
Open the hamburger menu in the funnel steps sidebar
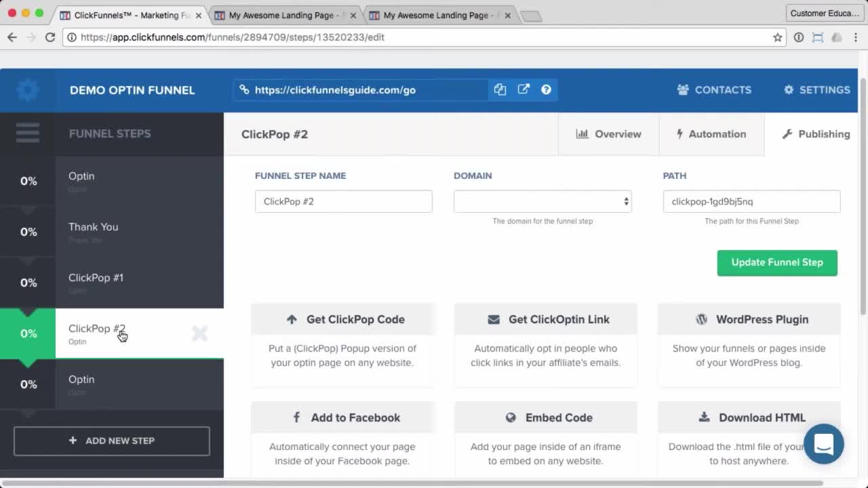[x=28, y=134]
